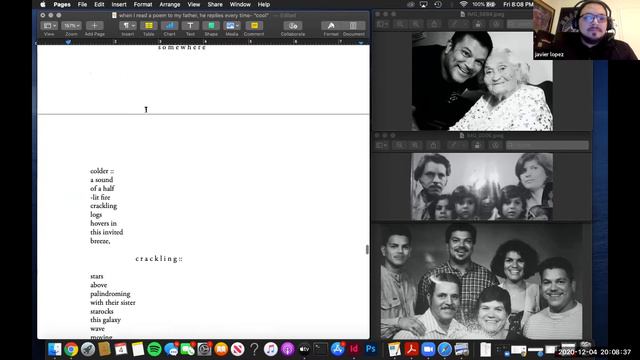Click the word 'somewhere' at page top

point(182,47)
